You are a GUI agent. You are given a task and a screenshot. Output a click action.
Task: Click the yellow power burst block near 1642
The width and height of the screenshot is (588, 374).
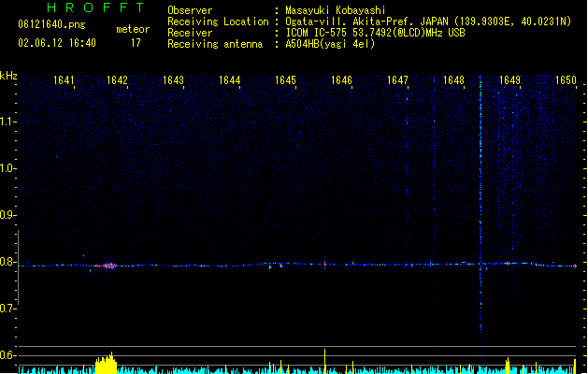click(x=107, y=364)
